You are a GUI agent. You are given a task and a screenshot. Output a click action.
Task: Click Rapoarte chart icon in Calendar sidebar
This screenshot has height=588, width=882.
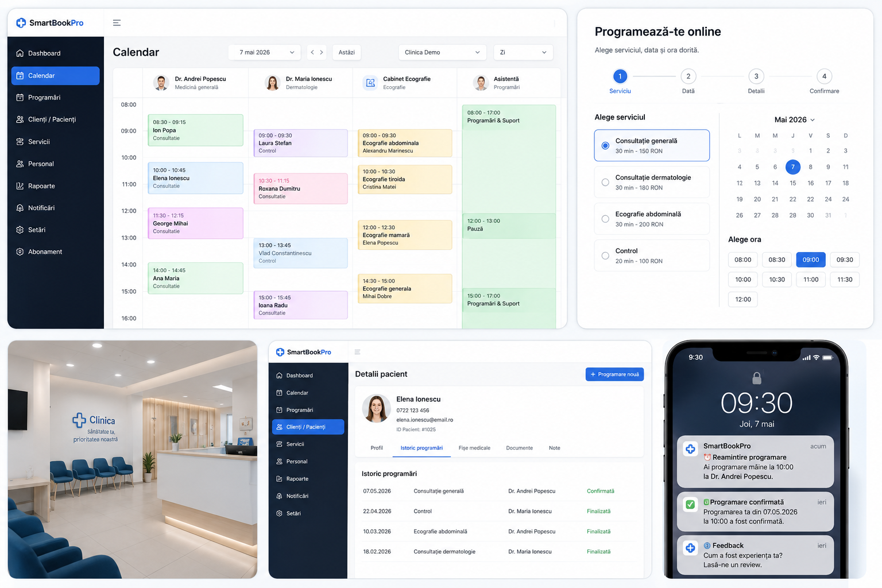[20, 186]
